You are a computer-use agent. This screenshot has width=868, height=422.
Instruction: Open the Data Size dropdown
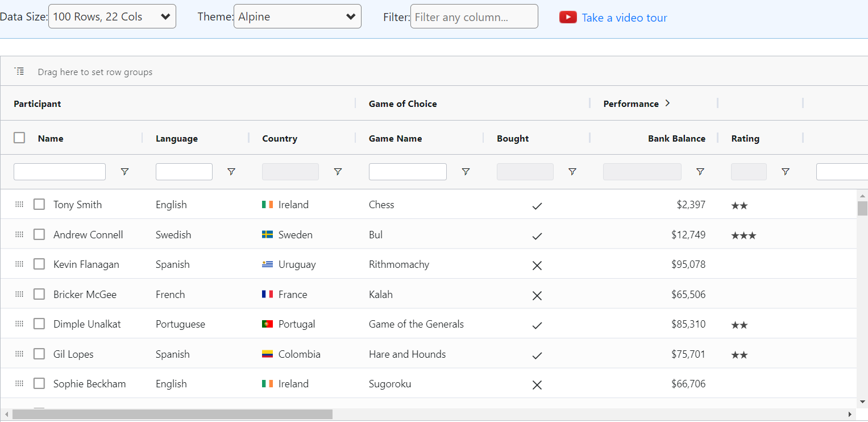[111, 16]
